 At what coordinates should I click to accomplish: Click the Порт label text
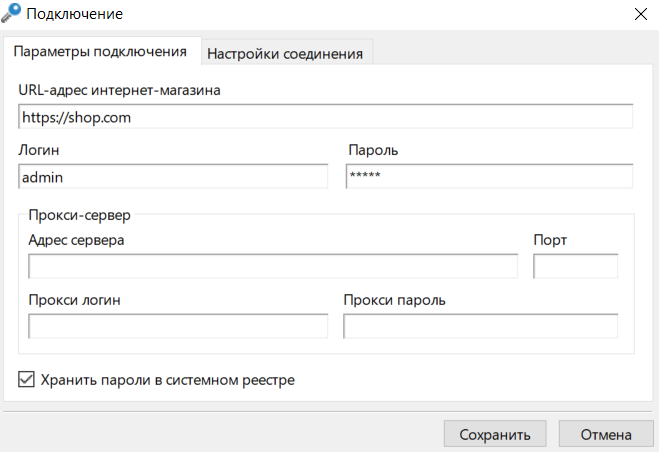[550, 240]
